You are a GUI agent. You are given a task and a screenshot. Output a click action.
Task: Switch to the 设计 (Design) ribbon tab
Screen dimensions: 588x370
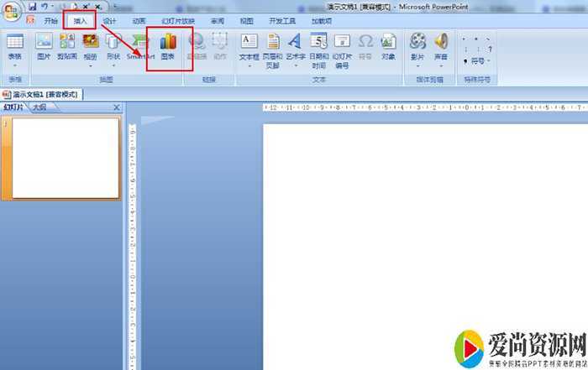click(x=109, y=21)
